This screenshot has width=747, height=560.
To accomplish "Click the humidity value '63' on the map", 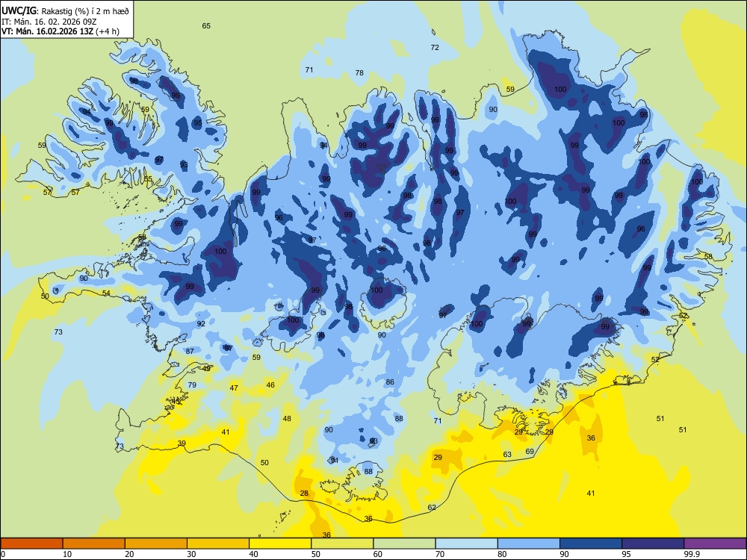I will 507,454.
